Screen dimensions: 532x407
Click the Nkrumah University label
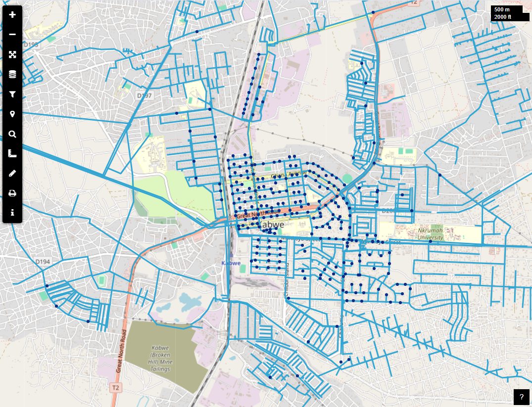430,234
